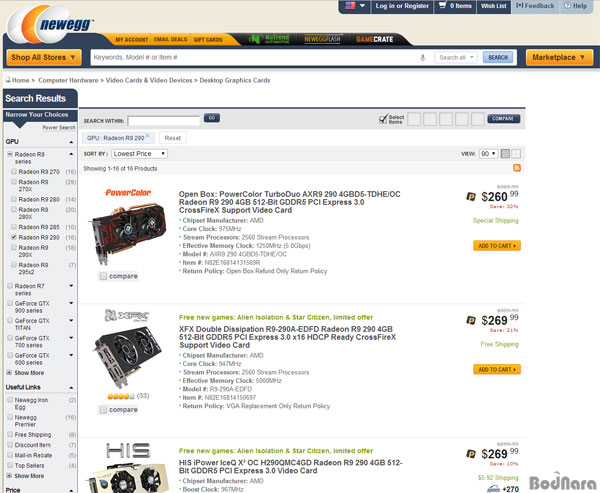Check the Radeon R9 270 filter checkbox

coord(14,171)
